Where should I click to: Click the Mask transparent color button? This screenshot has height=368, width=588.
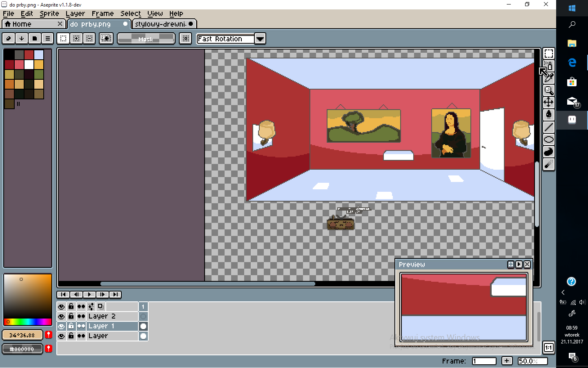point(146,39)
